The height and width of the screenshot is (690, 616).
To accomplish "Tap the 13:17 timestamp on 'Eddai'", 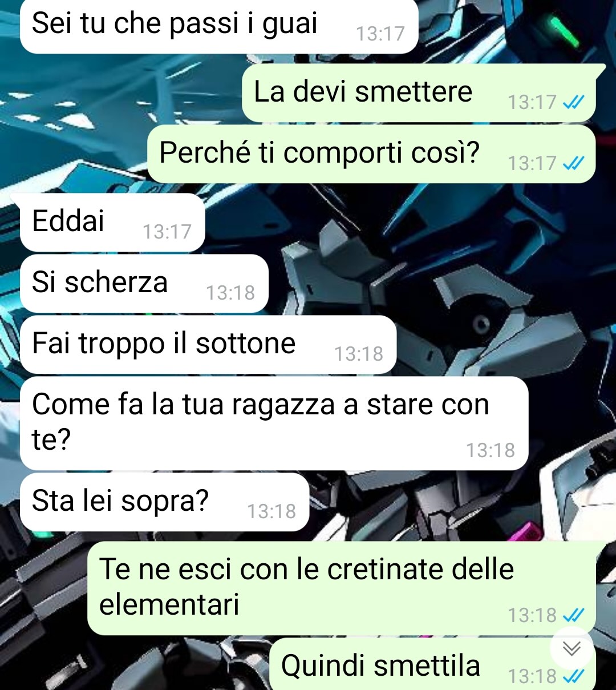I will click(x=167, y=232).
